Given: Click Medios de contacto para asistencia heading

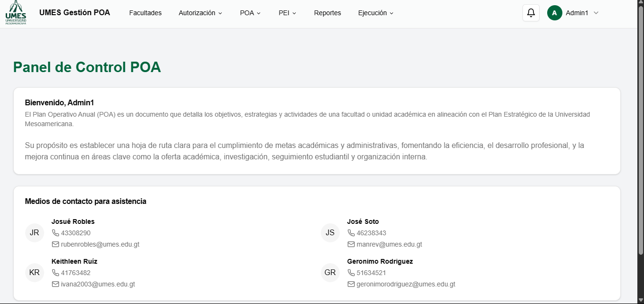Looking at the screenshot, I should [x=85, y=202].
